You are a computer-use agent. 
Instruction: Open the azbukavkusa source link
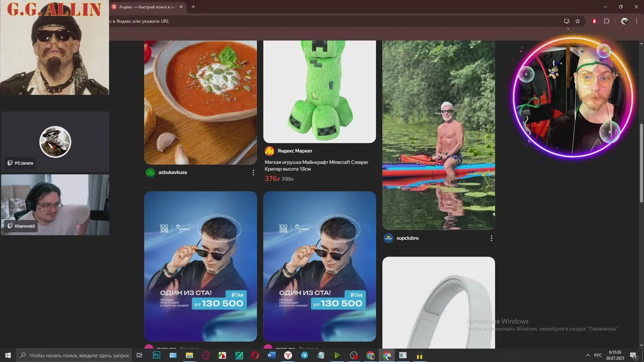(x=173, y=172)
